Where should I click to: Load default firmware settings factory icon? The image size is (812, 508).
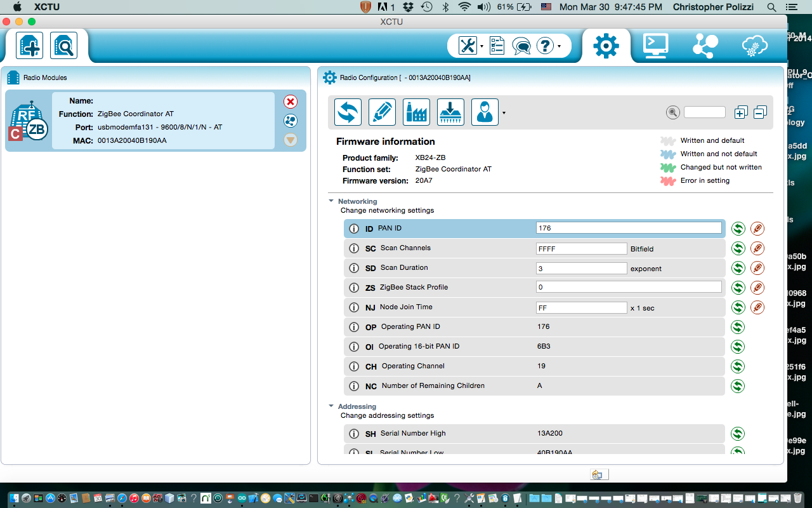point(416,112)
